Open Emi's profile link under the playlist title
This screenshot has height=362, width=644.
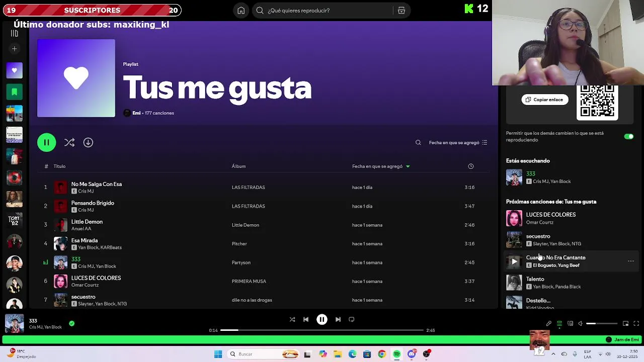[x=136, y=113]
